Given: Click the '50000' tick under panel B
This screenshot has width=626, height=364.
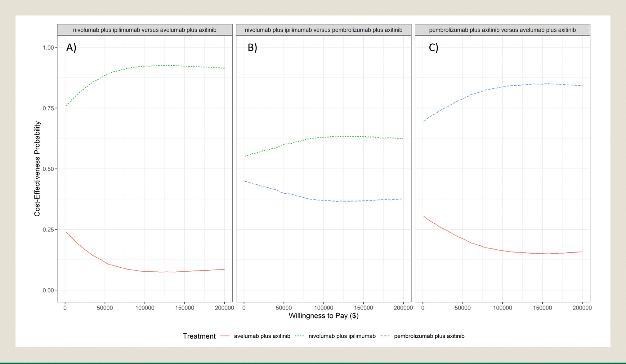Looking at the screenshot, I should pos(284,308).
